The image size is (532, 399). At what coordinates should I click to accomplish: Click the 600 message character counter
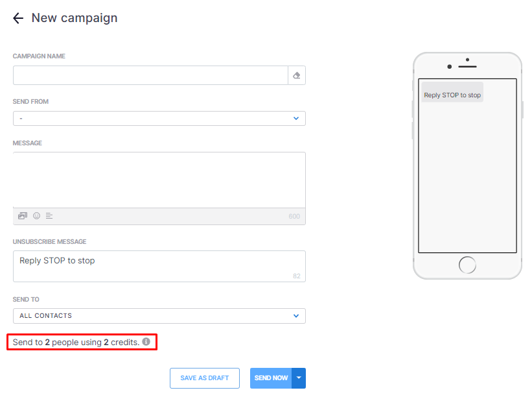[294, 216]
